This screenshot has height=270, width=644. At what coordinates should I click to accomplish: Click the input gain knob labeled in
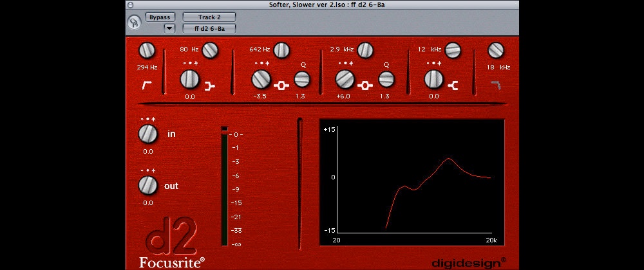148,134
